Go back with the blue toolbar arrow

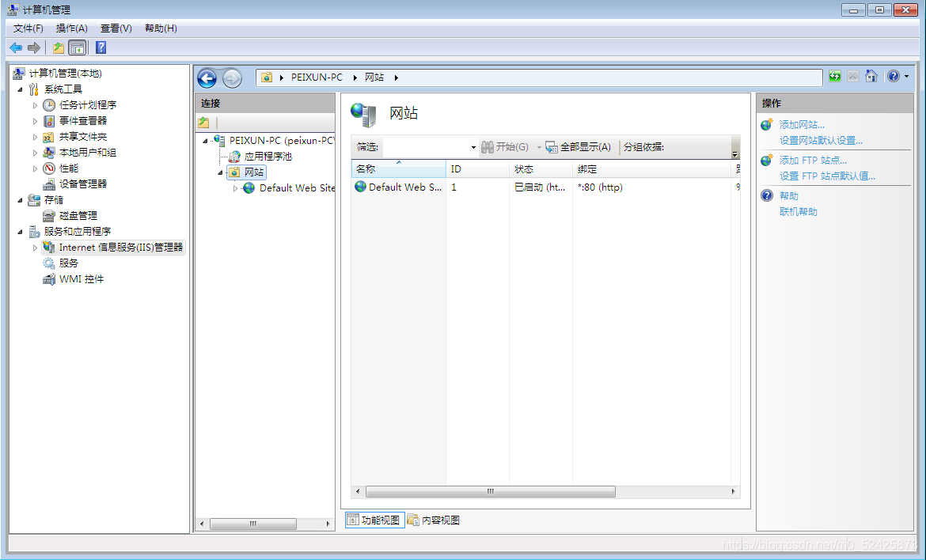(16, 47)
